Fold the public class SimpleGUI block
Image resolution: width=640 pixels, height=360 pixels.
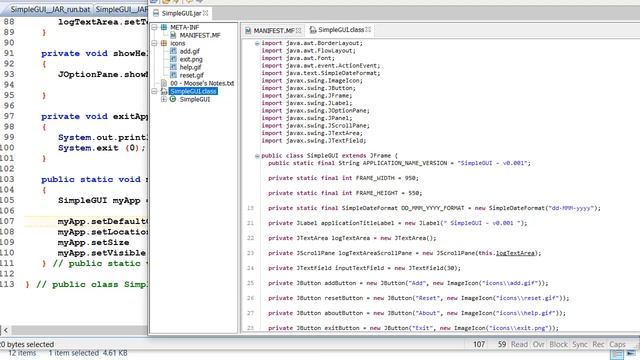[x=257, y=156]
